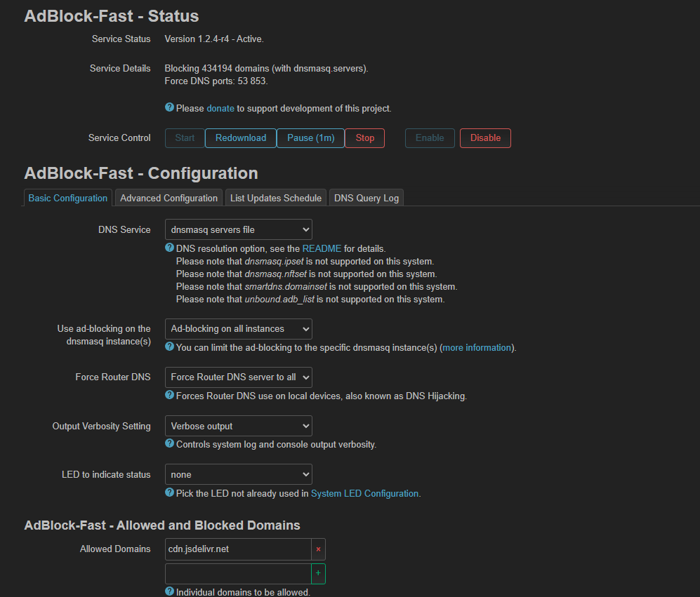Screen dimensions: 700x597
Task: Open the README link
Action: click(x=322, y=248)
